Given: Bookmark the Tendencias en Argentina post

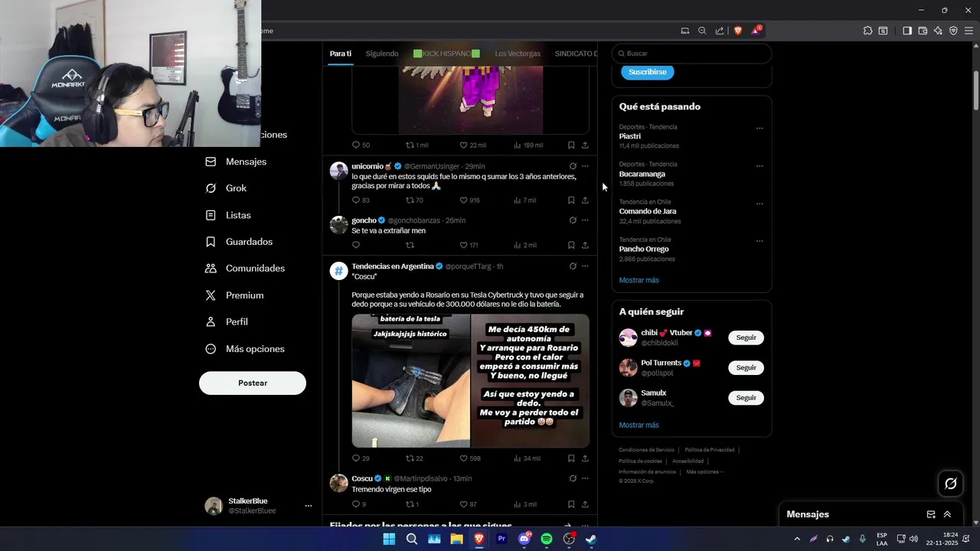Looking at the screenshot, I should point(571,458).
